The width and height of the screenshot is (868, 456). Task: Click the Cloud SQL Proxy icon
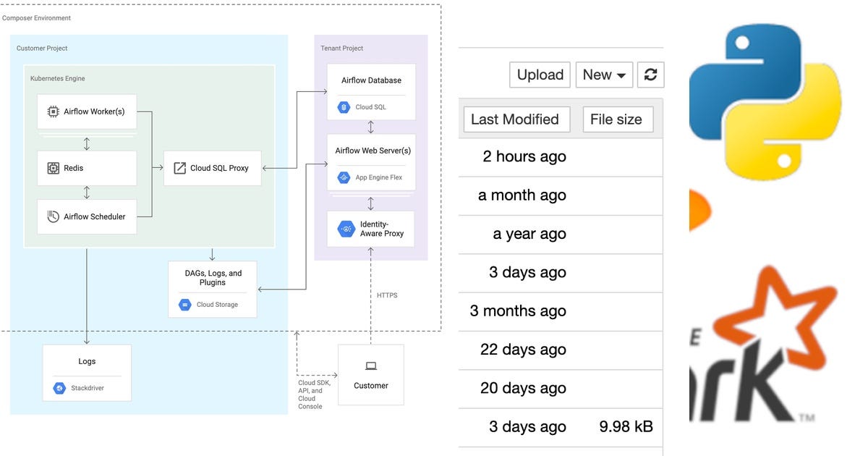tap(179, 167)
